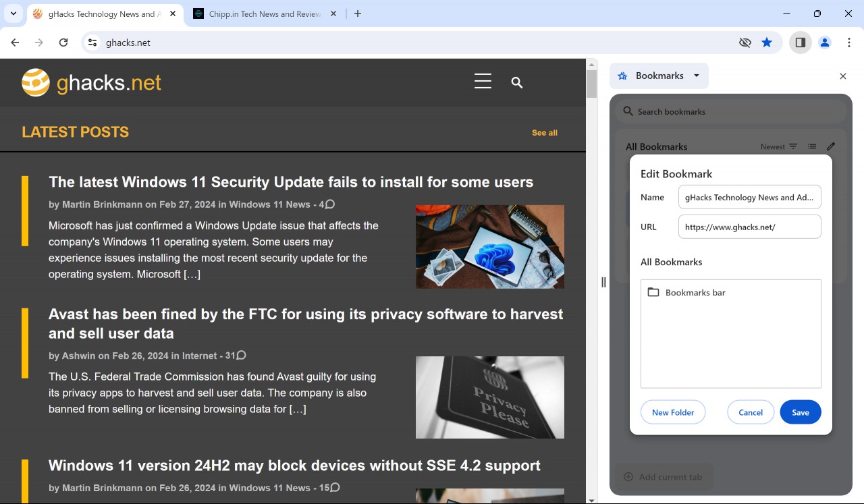
Task: Reload the ghacks.net page
Action: (63, 43)
